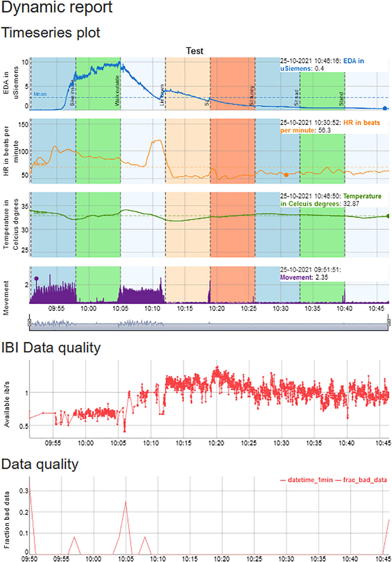This screenshot has height=562, width=392.
Task: Click the 'Stand' event marker label
Action: pyautogui.click(x=341, y=99)
